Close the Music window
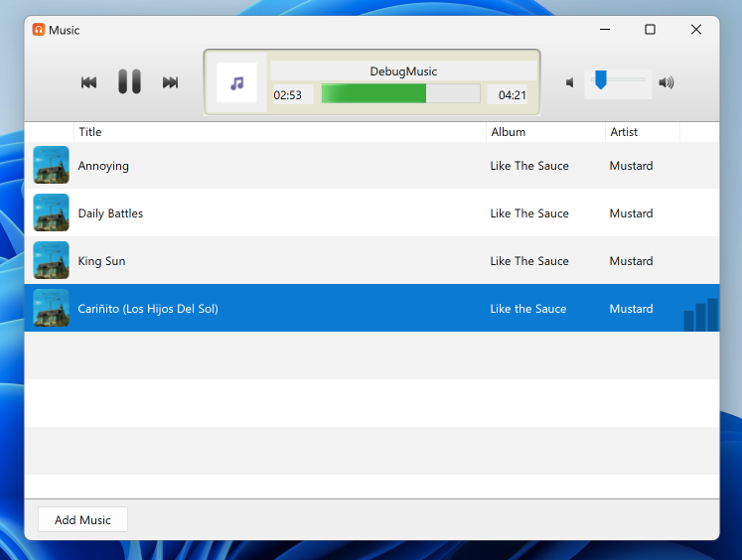742x560 pixels. [x=696, y=30]
